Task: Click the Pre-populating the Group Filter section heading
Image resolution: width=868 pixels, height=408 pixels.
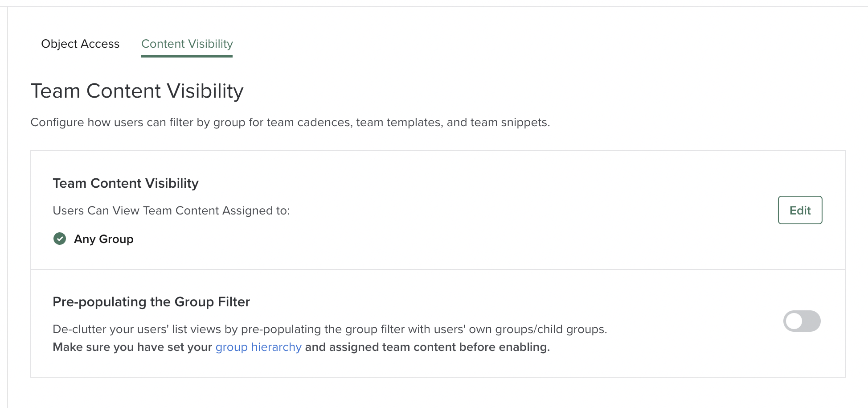Action: pos(151,301)
